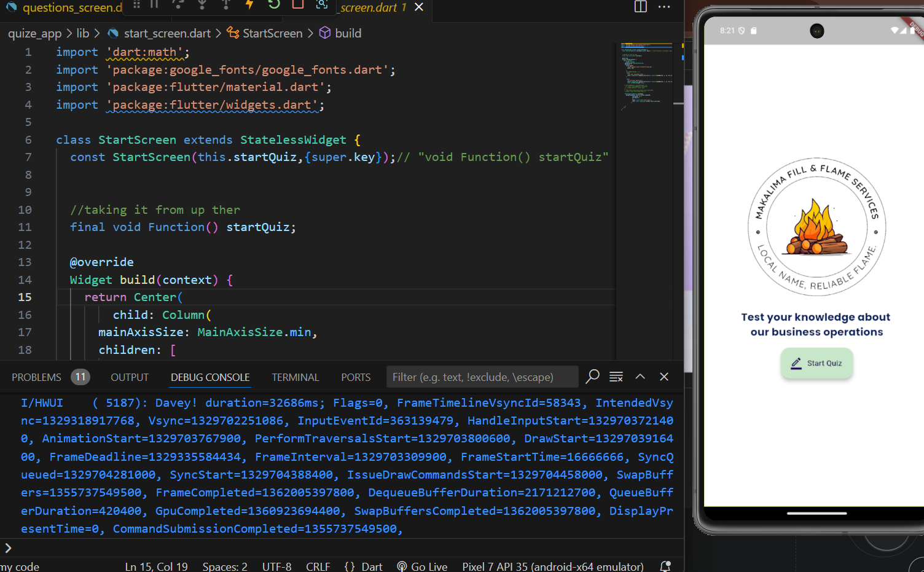This screenshot has width=924, height=572.
Task: Tap the Makalima Fill & Flame logo
Action: 816,227
